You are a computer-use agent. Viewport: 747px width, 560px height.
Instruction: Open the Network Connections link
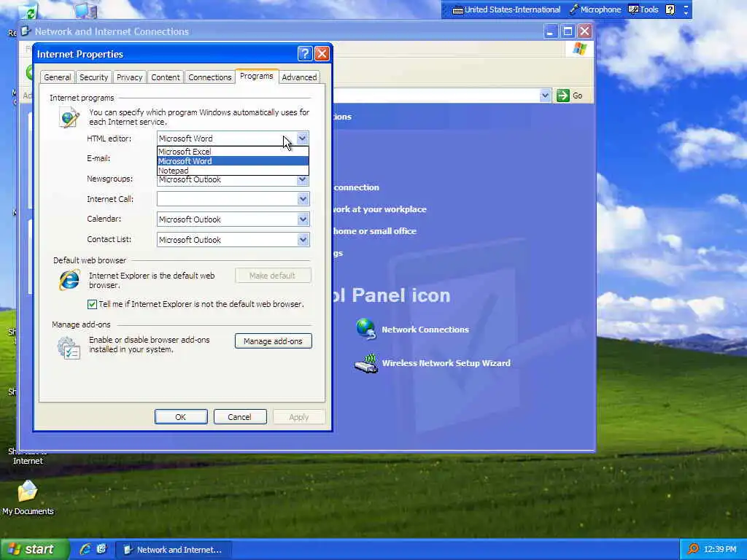tap(425, 330)
